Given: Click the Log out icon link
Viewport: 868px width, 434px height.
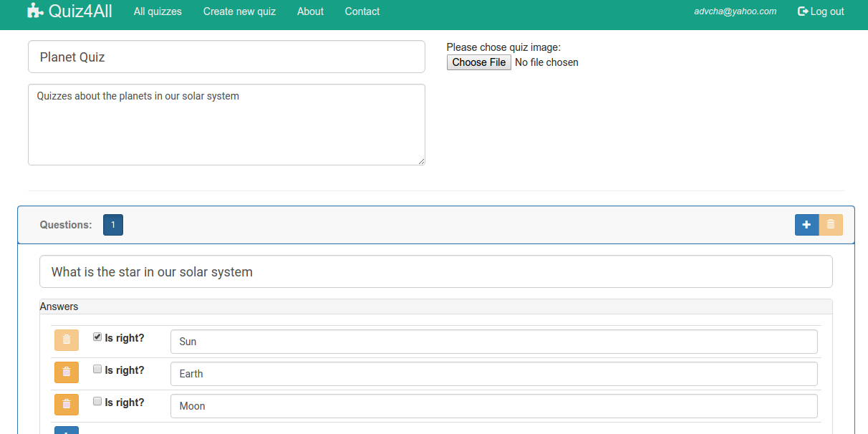Looking at the screenshot, I should 821,11.
